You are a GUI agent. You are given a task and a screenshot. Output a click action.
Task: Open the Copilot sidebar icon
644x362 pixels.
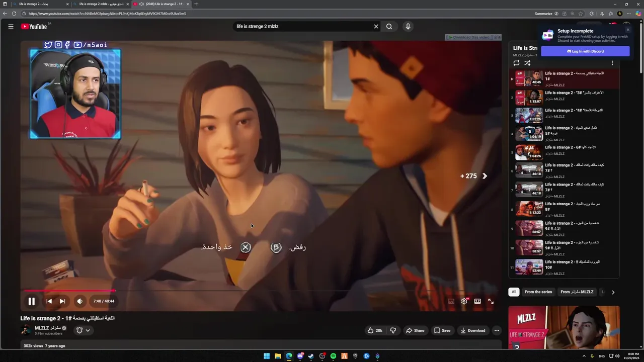(638, 14)
